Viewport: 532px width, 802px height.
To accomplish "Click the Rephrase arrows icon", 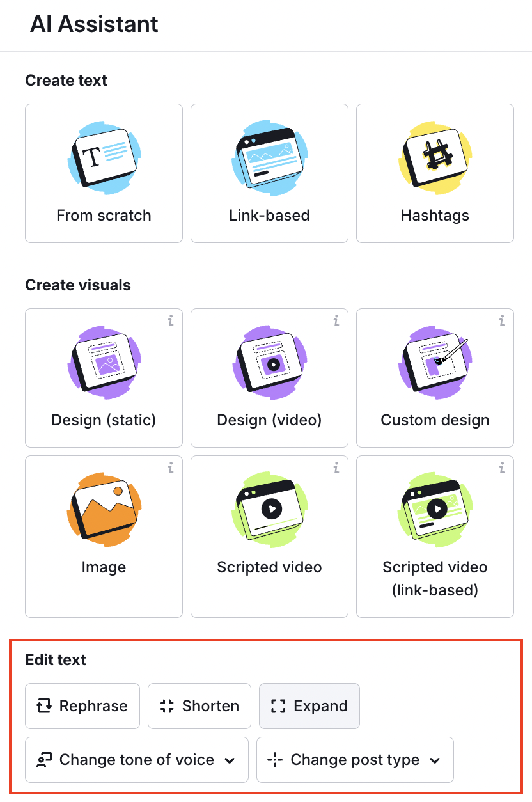I will [44, 706].
